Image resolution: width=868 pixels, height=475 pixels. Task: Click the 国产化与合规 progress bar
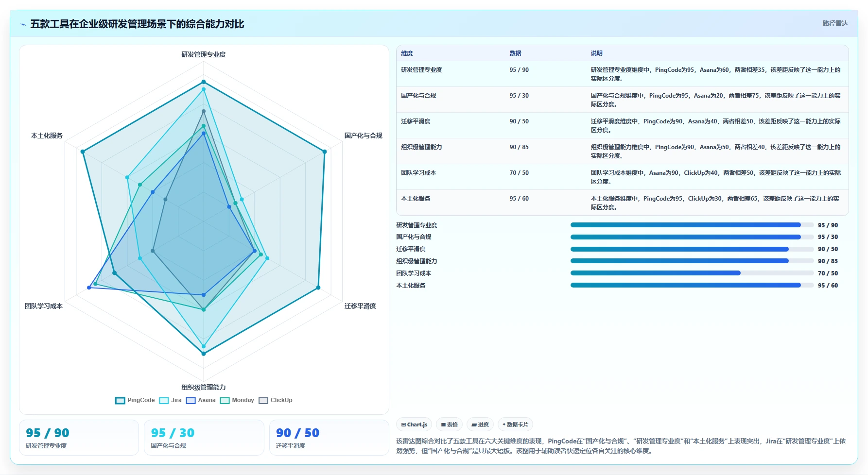tap(692, 237)
